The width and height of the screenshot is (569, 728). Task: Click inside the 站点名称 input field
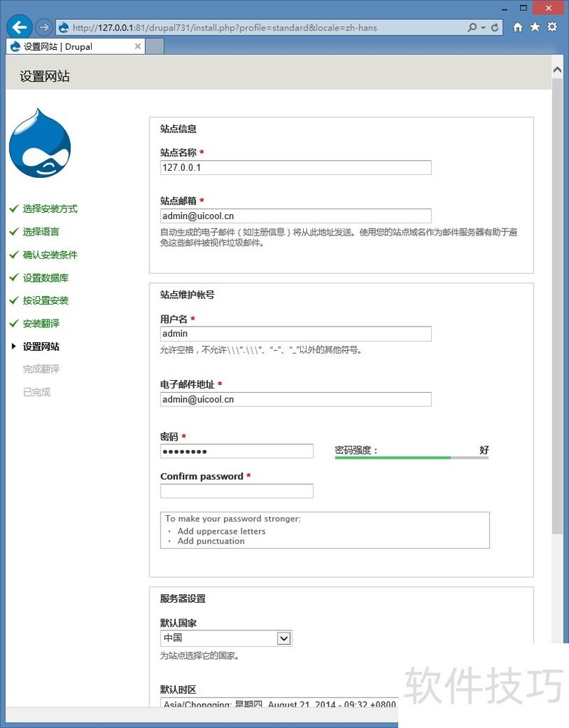[295, 167]
